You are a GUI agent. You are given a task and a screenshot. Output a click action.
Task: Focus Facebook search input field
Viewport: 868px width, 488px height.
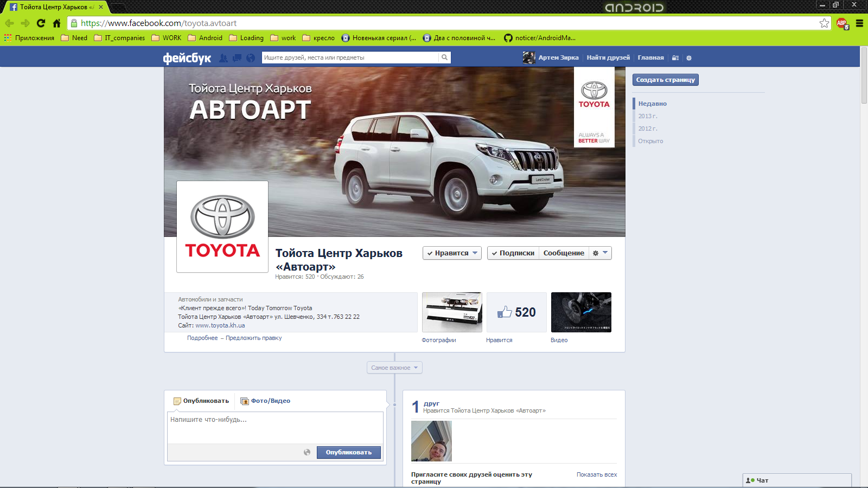[x=350, y=57]
